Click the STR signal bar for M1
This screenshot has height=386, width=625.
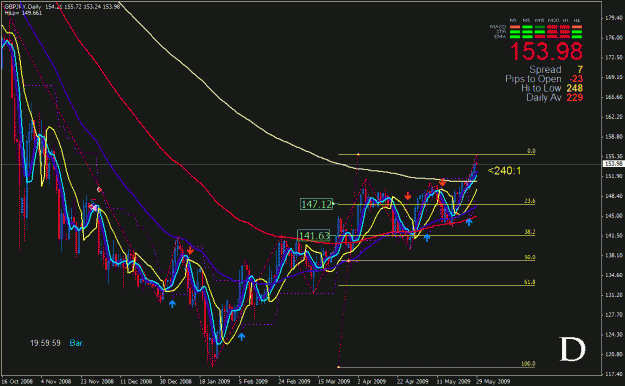click(x=515, y=32)
